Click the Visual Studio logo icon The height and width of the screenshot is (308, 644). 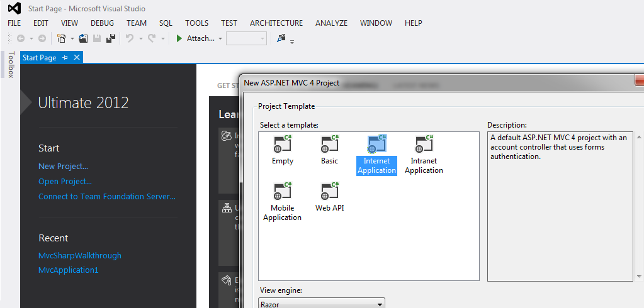click(x=14, y=8)
